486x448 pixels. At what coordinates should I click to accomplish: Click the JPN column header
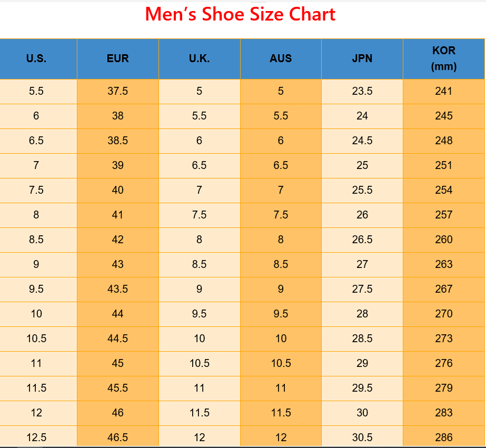click(362, 58)
